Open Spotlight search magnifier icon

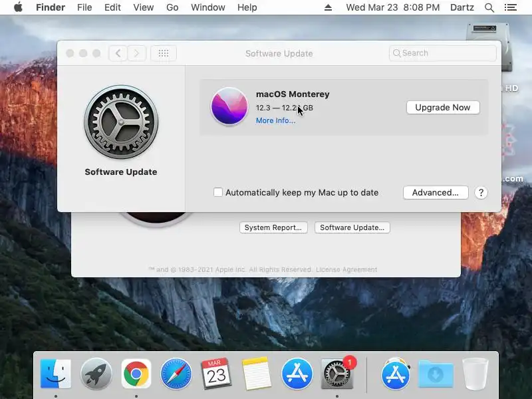[489, 7]
